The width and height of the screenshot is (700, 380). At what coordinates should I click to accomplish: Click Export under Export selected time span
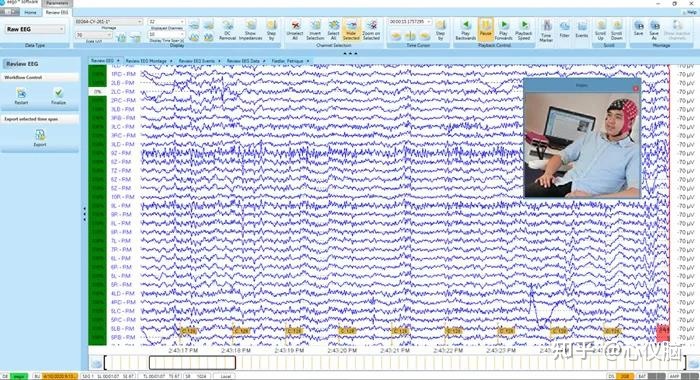(40, 138)
